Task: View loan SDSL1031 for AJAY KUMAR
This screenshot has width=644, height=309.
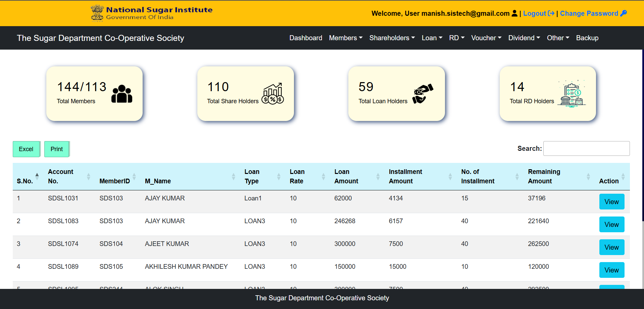Action: (612, 202)
